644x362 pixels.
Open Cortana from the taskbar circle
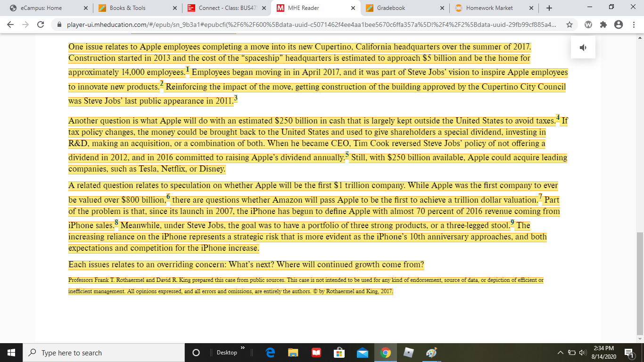pos(196,353)
